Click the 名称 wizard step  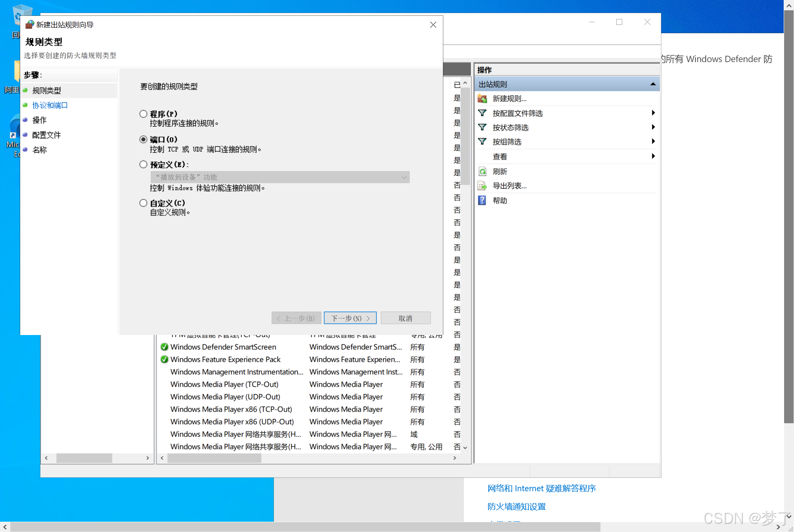pyautogui.click(x=40, y=150)
